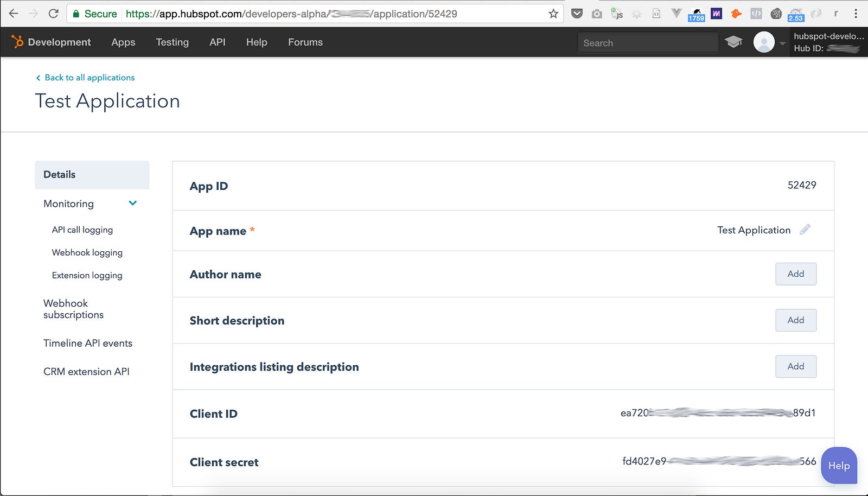The width and height of the screenshot is (868, 496).
Task: Click Back to all applications link
Action: click(85, 78)
